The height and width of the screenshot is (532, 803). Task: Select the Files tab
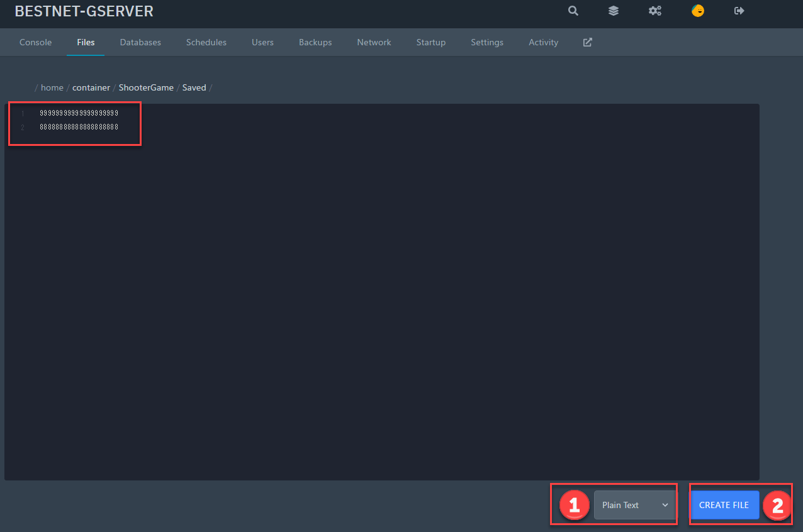pos(86,42)
